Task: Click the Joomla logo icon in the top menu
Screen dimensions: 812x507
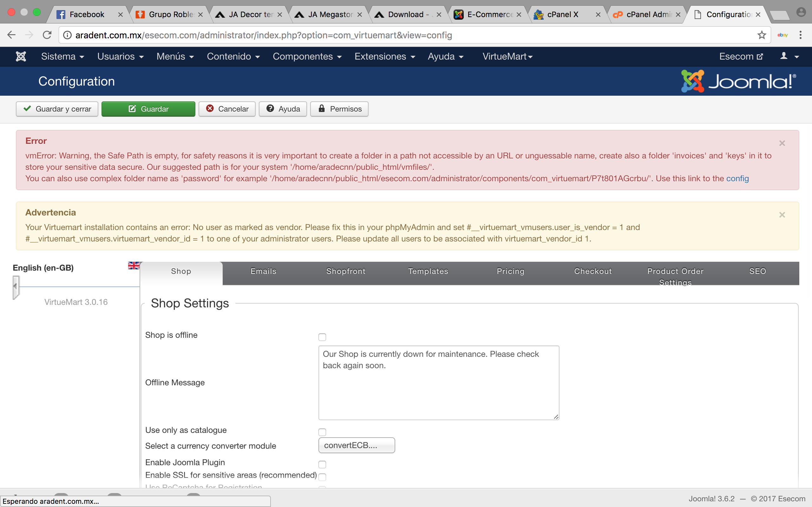Action: click(21, 56)
